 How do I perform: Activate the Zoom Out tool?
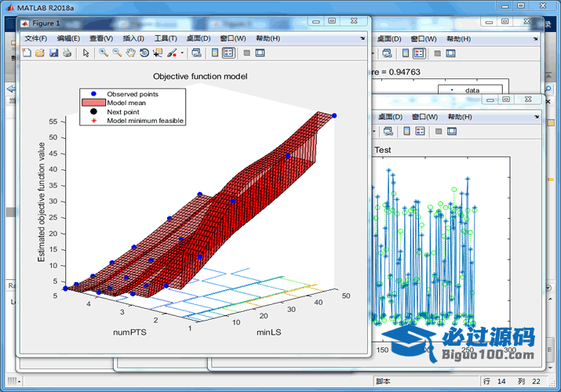tap(117, 53)
